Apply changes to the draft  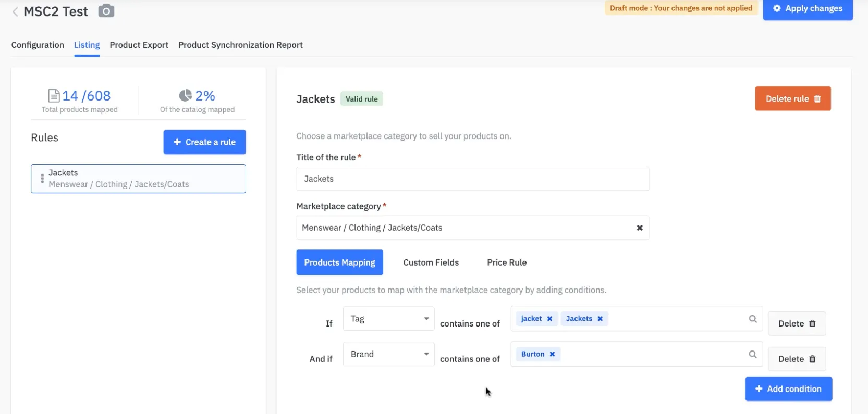pos(808,9)
